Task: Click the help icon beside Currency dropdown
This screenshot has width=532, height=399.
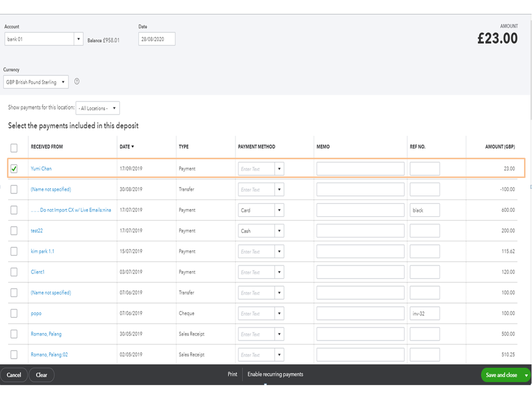Action: 77,82
